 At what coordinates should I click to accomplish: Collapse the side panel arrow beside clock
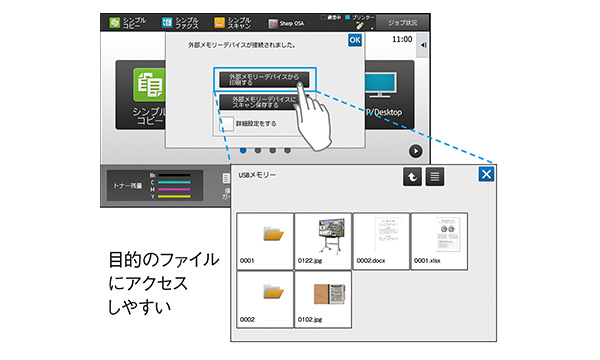click(422, 45)
